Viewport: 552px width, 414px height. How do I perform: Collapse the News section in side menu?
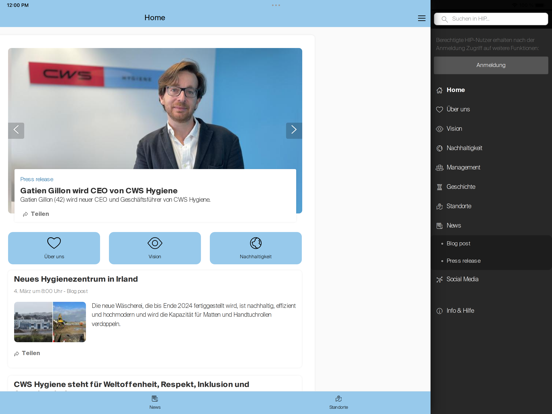(x=453, y=226)
